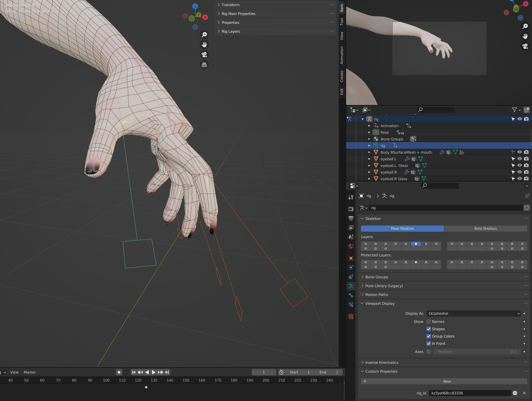The image size is (532, 401).
Task: Expand the Rig Main Properties panel
Action: (275, 14)
